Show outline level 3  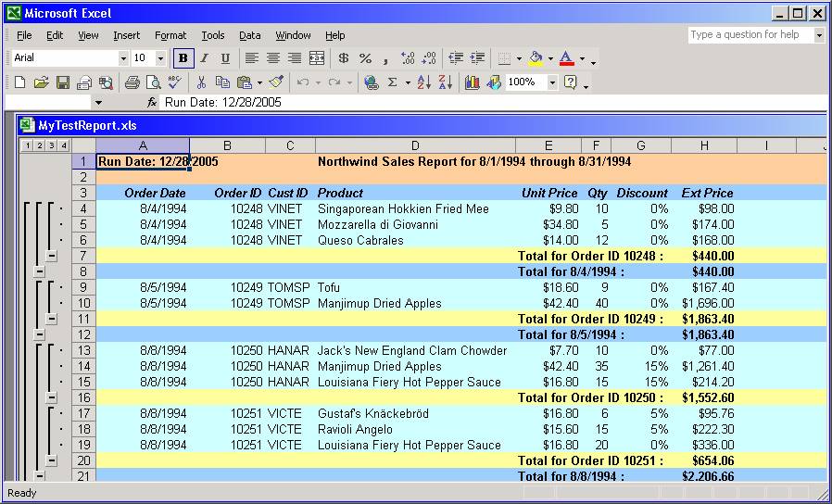pos(51,145)
